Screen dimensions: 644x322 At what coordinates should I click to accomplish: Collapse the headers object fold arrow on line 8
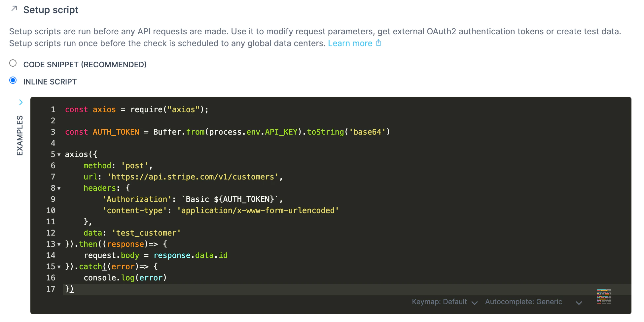[x=59, y=188]
